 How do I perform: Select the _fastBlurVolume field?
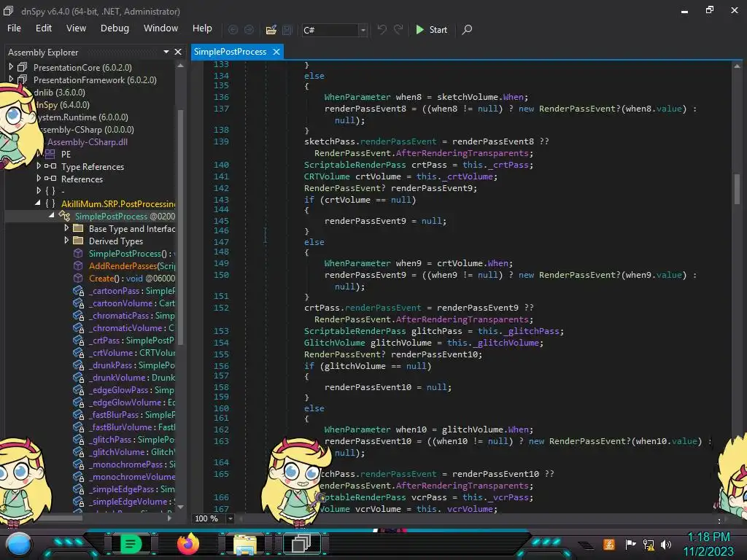coord(131,427)
